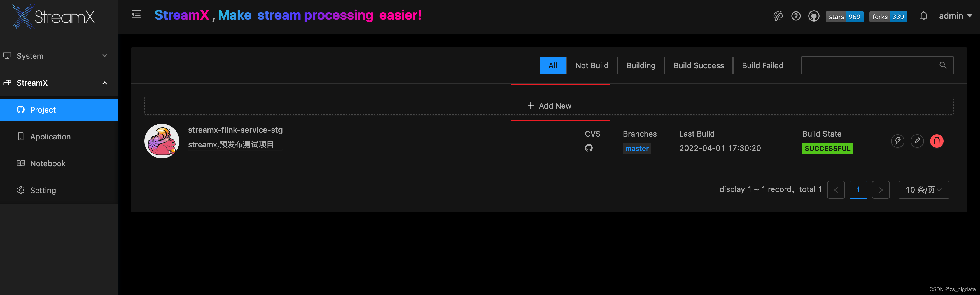This screenshot has height=295, width=980.
Task: Click the red delete trash icon
Action: pyautogui.click(x=937, y=141)
